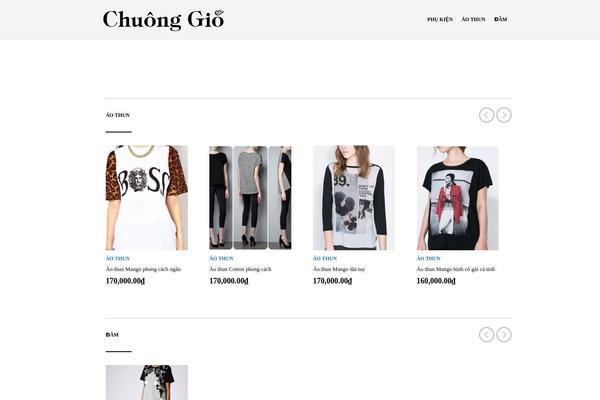Open the BOSS leopard sleeve t-shirt image
600x400 pixels.
pos(147,198)
